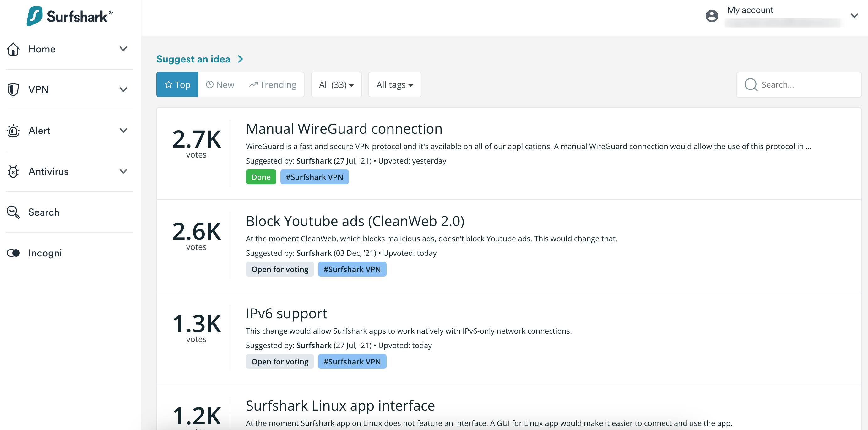The height and width of the screenshot is (430, 868).
Task: Click the 1.3K votes counter
Action: (x=197, y=328)
